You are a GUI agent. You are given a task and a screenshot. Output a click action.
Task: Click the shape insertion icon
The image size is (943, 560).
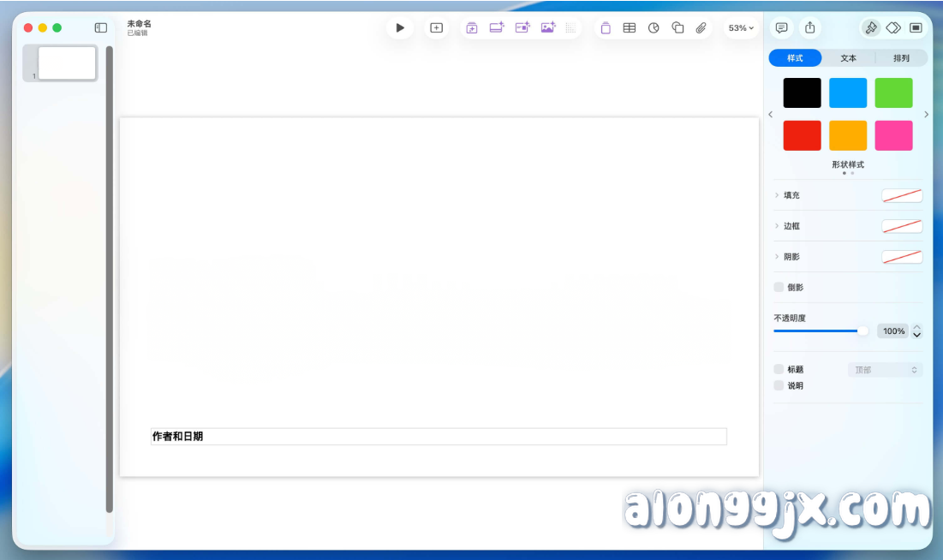(x=676, y=27)
